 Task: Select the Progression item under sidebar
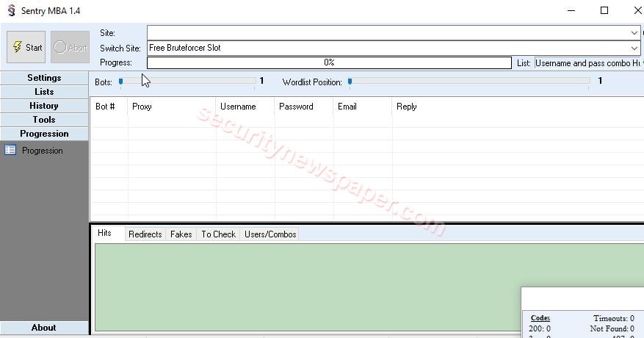point(43,151)
